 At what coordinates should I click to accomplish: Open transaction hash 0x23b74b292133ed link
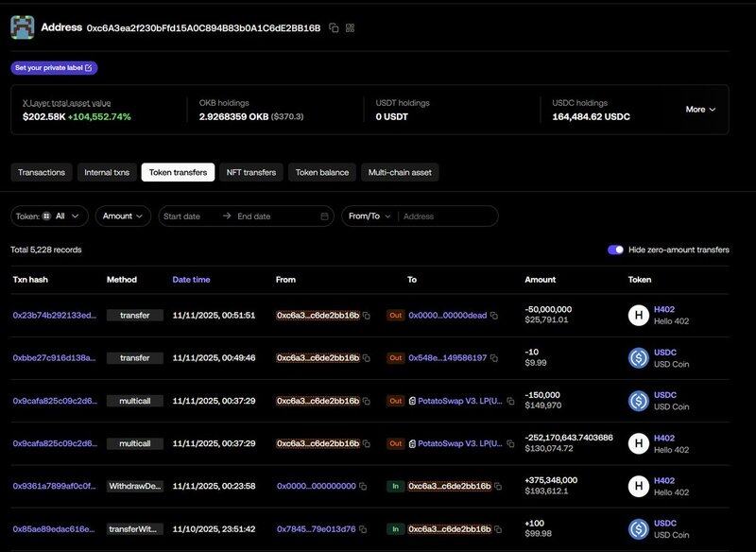[54, 316]
